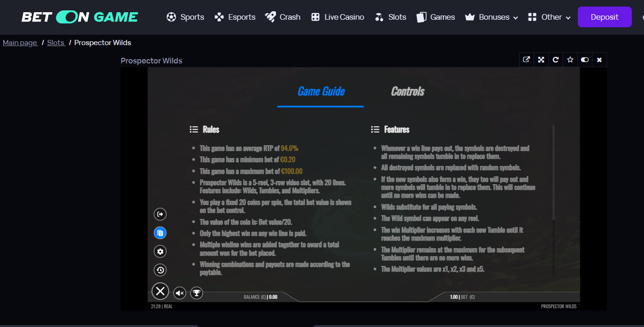Click the rocket Crash icon
The image size is (644, 327).
(270, 17)
